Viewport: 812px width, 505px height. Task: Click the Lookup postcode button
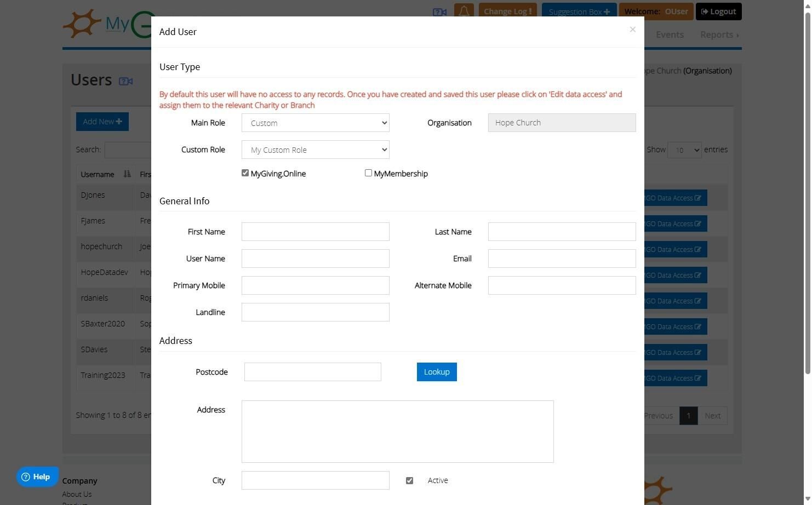pyautogui.click(x=437, y=372)
